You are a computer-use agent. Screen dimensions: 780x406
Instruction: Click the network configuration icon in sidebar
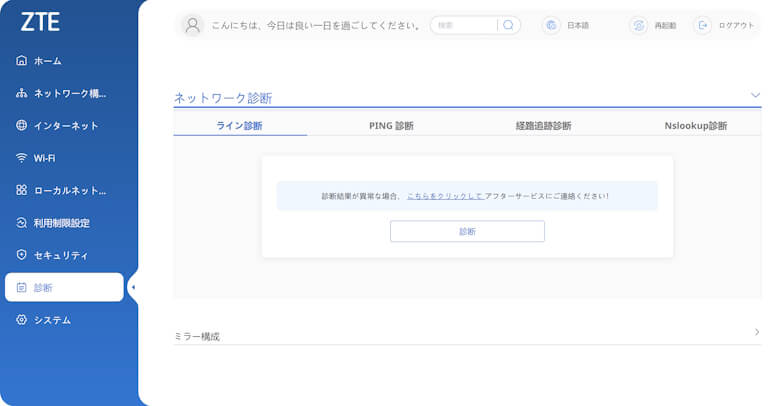tap(21, 94)
